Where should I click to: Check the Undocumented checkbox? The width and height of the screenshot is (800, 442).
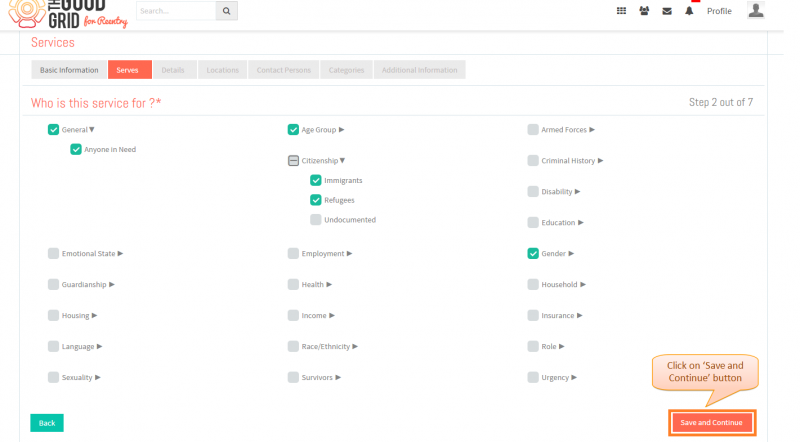coord(316,220)
